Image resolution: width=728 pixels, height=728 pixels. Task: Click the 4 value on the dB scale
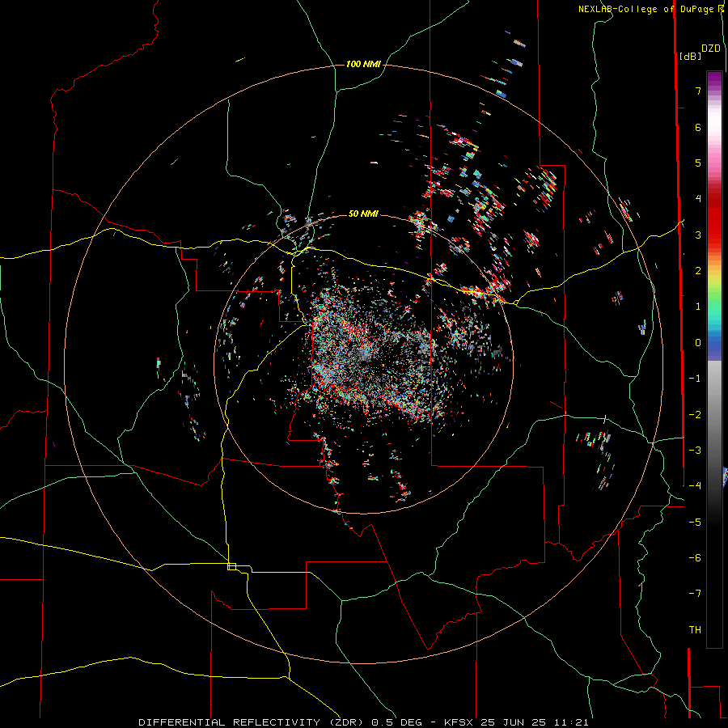point(698,199)
